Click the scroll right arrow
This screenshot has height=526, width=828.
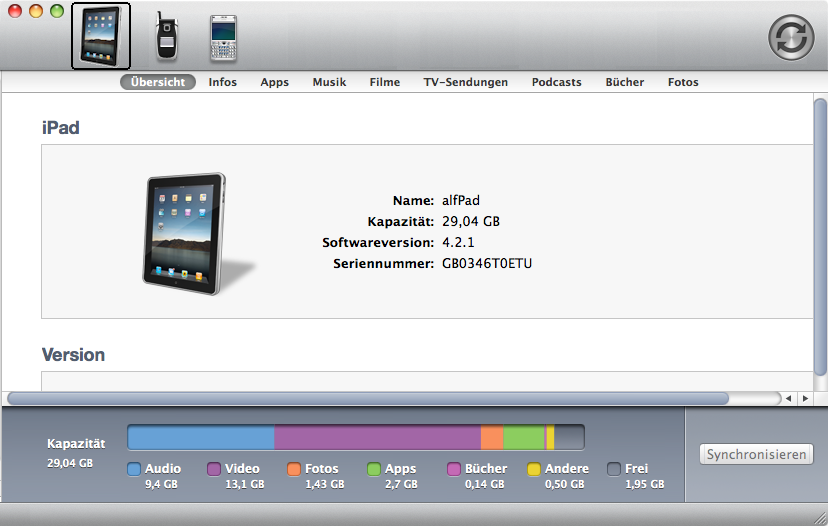click(805, 398)
